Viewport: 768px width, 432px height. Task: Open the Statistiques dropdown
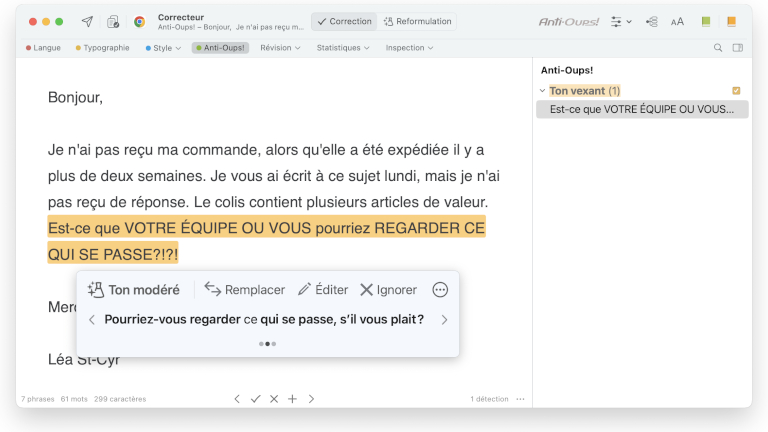point(343,48)
